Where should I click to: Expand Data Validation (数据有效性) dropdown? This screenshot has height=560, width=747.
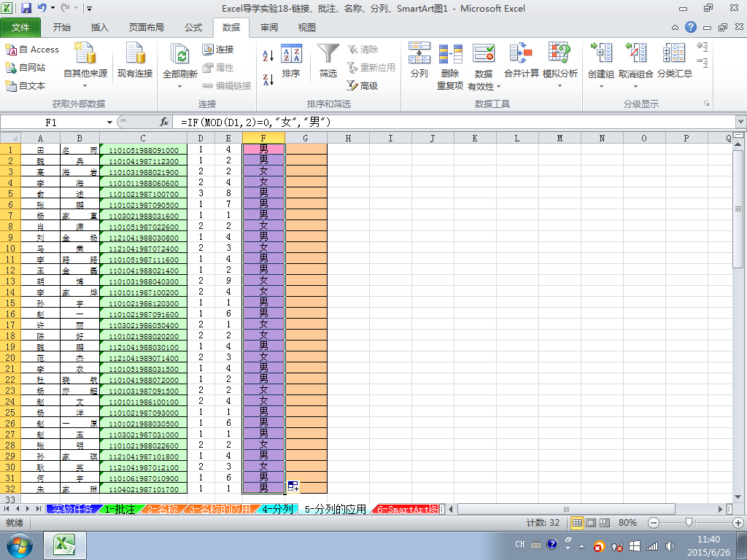(x=498, y=87)
